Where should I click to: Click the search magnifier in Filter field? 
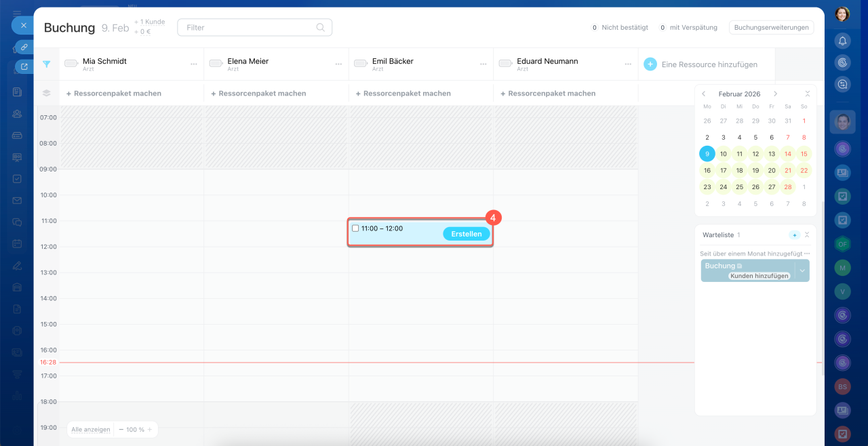coord(320,28)
